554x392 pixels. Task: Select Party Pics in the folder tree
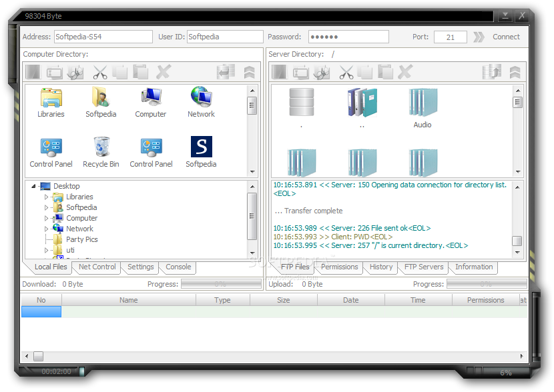click(82, 239)
